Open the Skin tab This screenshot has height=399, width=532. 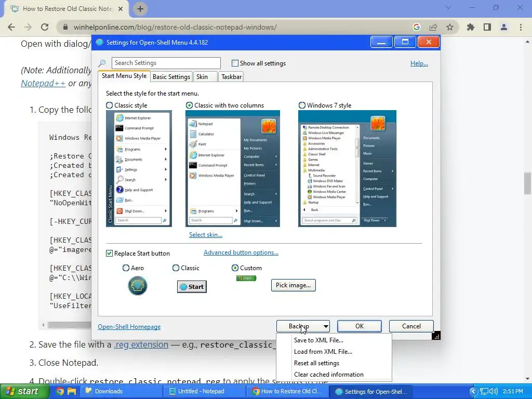point(206,77)
